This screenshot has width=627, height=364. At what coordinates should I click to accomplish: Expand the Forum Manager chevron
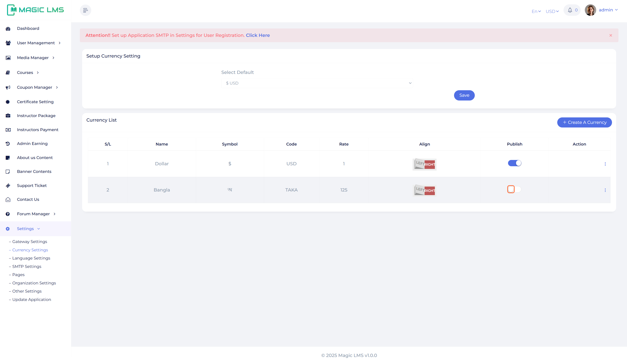click(55, 214)
